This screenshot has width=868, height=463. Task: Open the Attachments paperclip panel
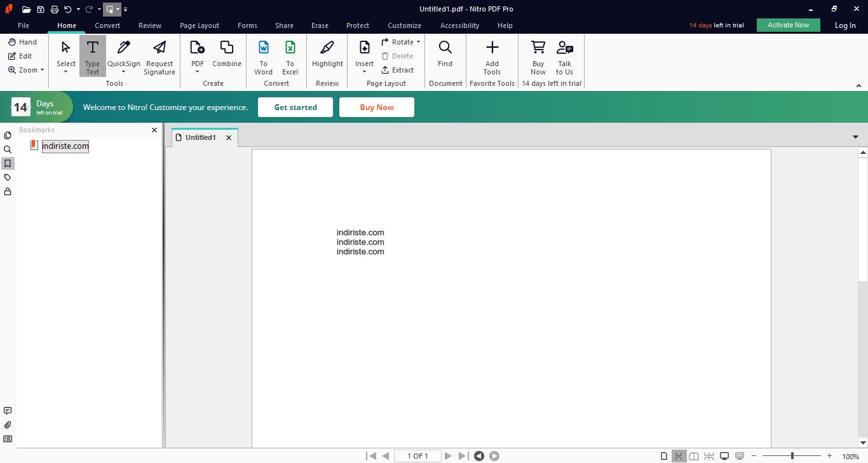tap(8, 425)
